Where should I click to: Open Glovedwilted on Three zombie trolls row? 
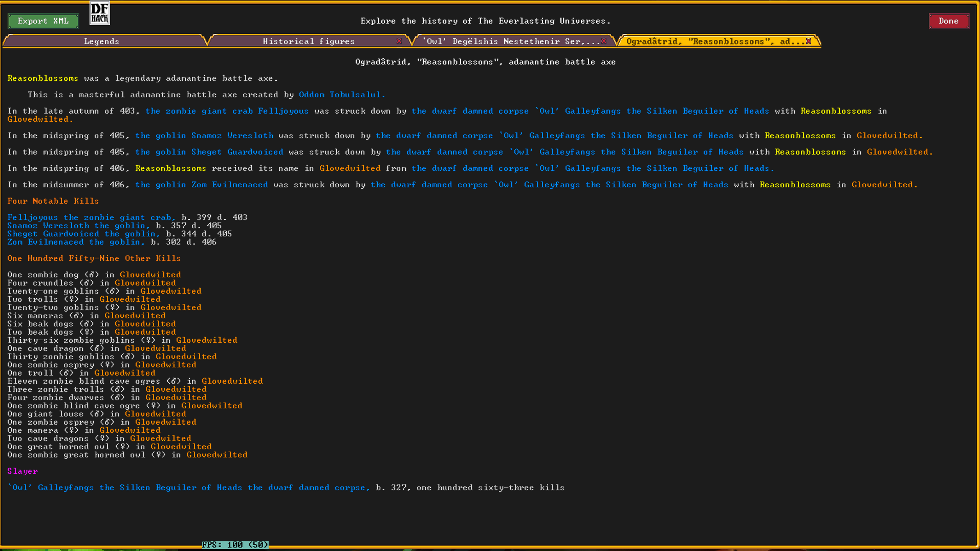[x=176, y=389]
